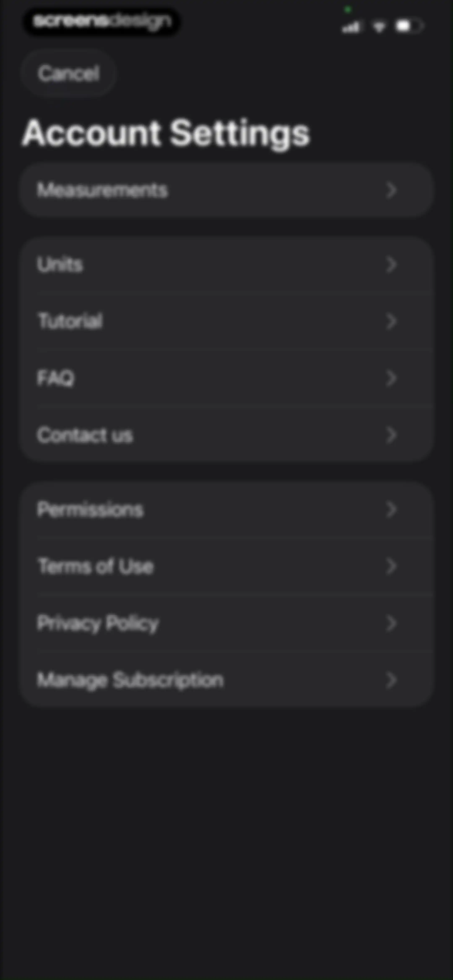Open the Tutorial entry
The width and height of the screenshot is (453, 980).
[x=226, y=321]
